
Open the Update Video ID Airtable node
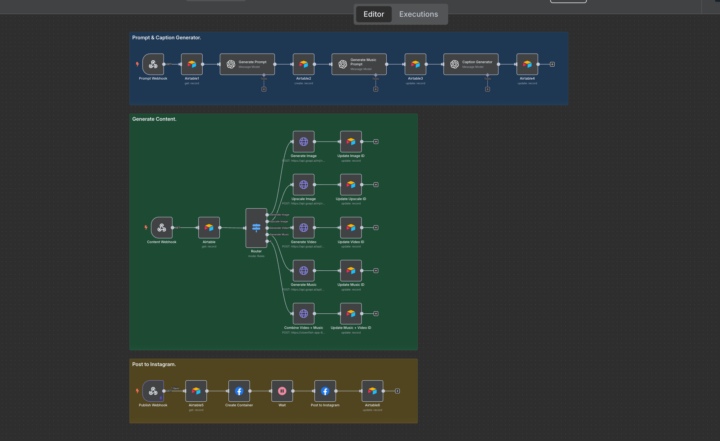pos(351,227)
